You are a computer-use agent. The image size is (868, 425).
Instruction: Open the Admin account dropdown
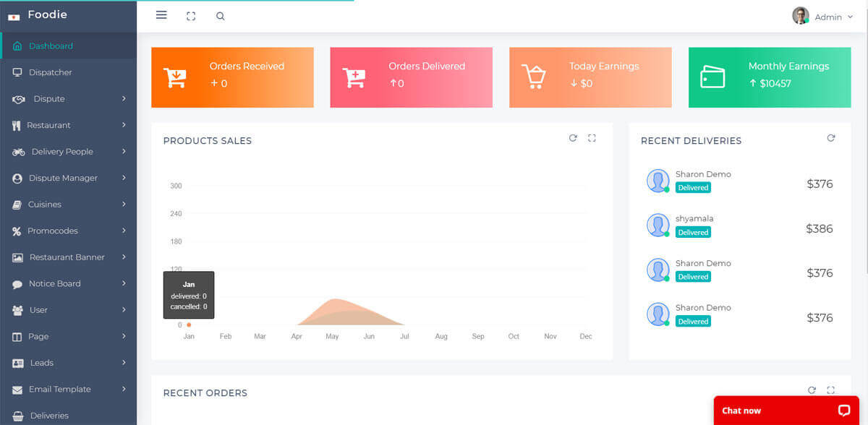coord(825,16)
